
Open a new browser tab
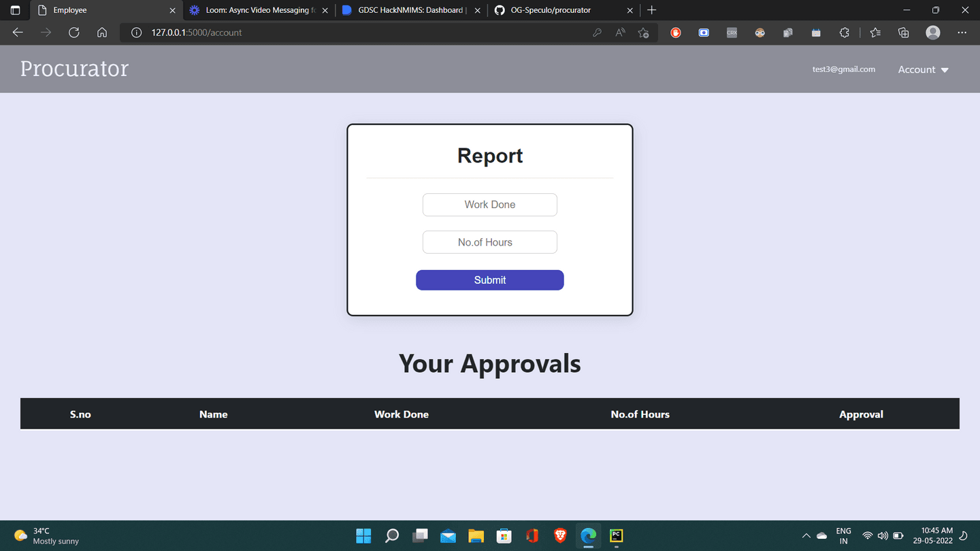[x=651, y=10]
